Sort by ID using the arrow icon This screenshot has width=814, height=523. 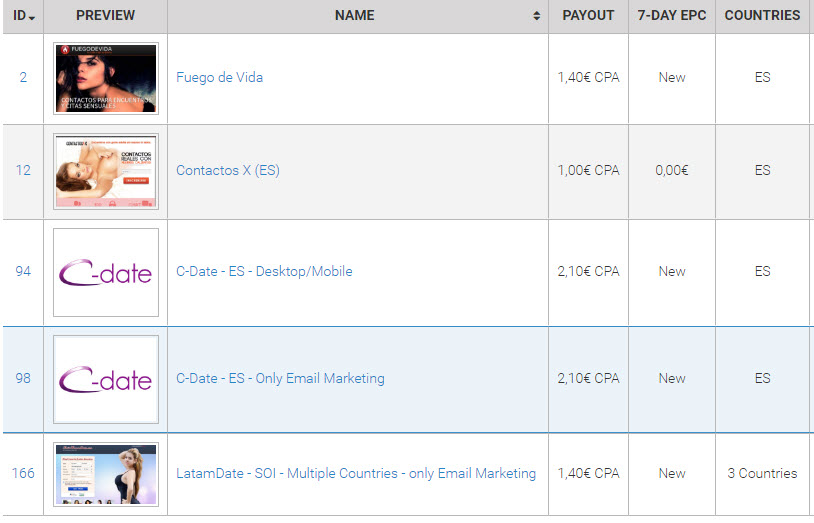click(x=32, y=18)
